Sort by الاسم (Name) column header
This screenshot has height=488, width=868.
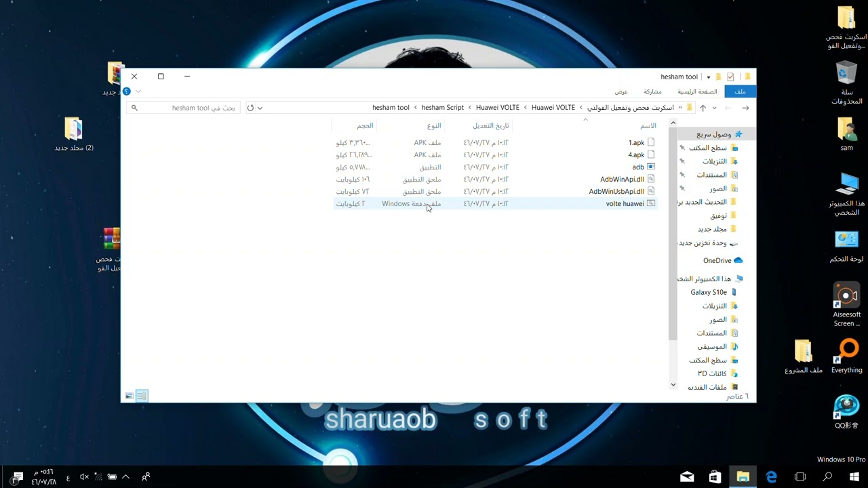click(648, 126)
